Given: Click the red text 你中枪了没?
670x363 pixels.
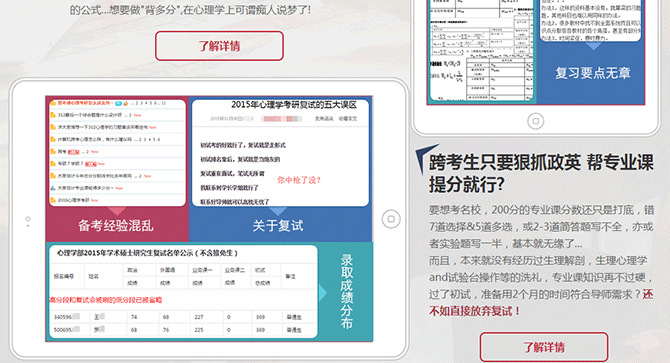Looking at the screenshot, I should (x=299, y=180).
